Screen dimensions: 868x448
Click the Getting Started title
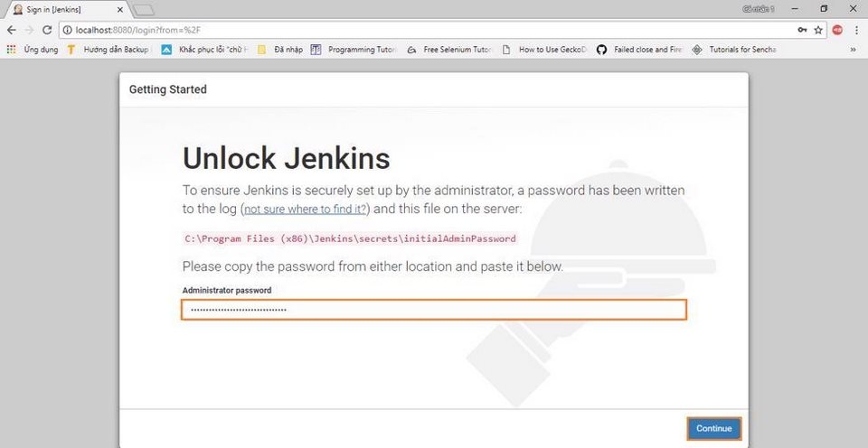coord(168,89)
